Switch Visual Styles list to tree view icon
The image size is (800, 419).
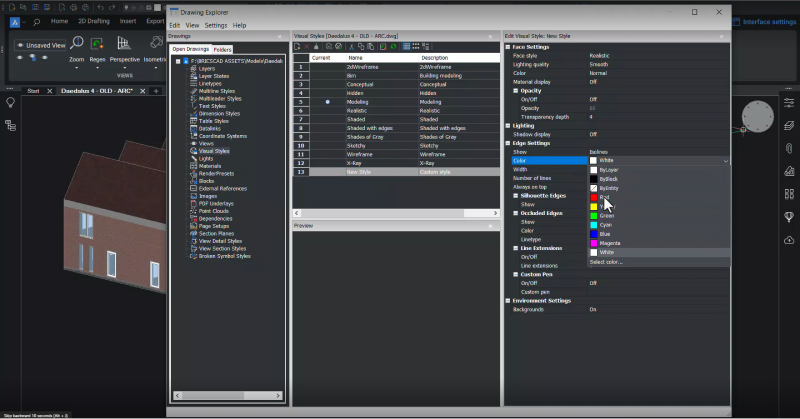[426, 46]
